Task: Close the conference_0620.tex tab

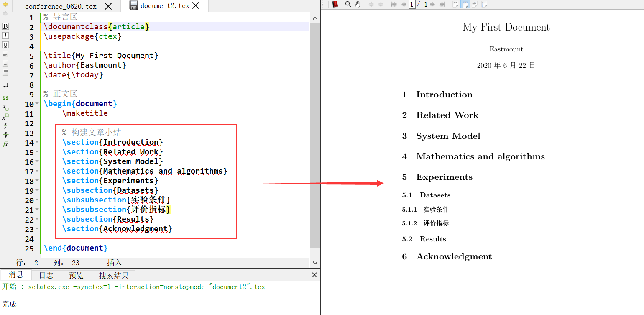Action: (108, 6)
